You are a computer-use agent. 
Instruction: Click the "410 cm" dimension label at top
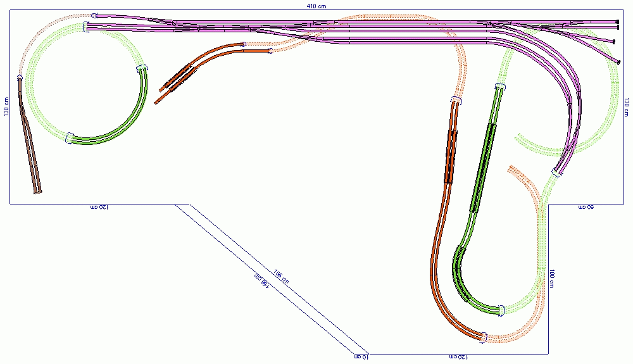(x=317, y=5)
